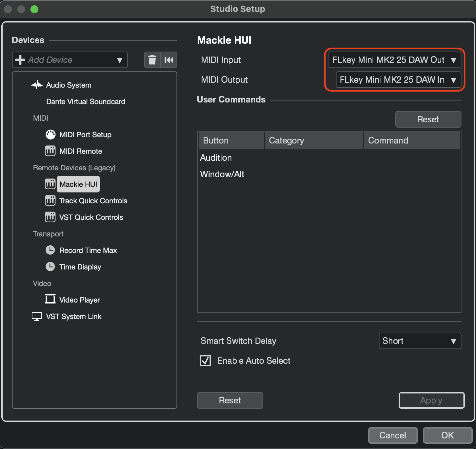Screen dimensions: 476x449
Task: Select MIDI Port Setup in the tree
Action: tap(85, 135)
